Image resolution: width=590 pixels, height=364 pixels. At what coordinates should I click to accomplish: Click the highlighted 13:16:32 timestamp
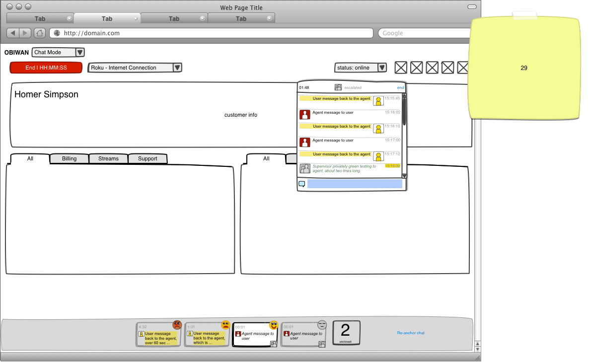point(392,166)
